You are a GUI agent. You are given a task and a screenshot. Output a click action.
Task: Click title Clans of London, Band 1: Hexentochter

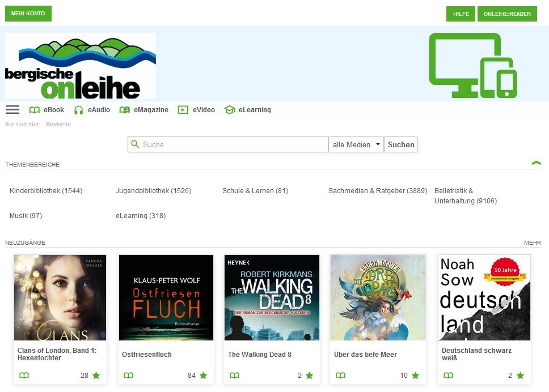[57, 354]
